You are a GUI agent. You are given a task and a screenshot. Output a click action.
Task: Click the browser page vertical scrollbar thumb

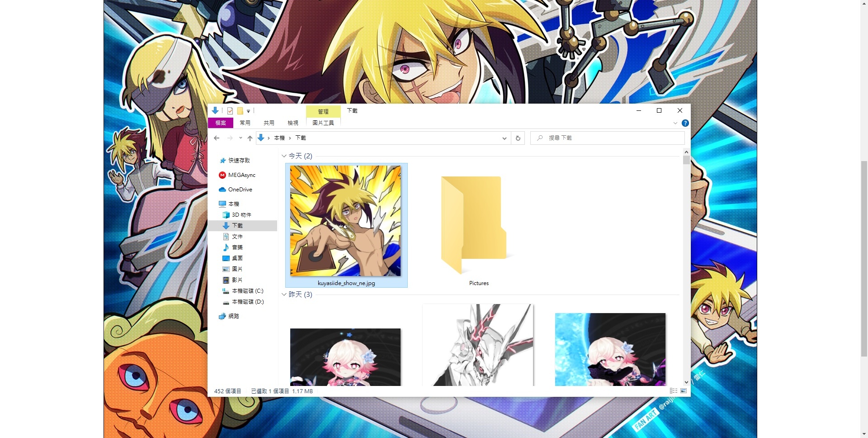point(864,258)
